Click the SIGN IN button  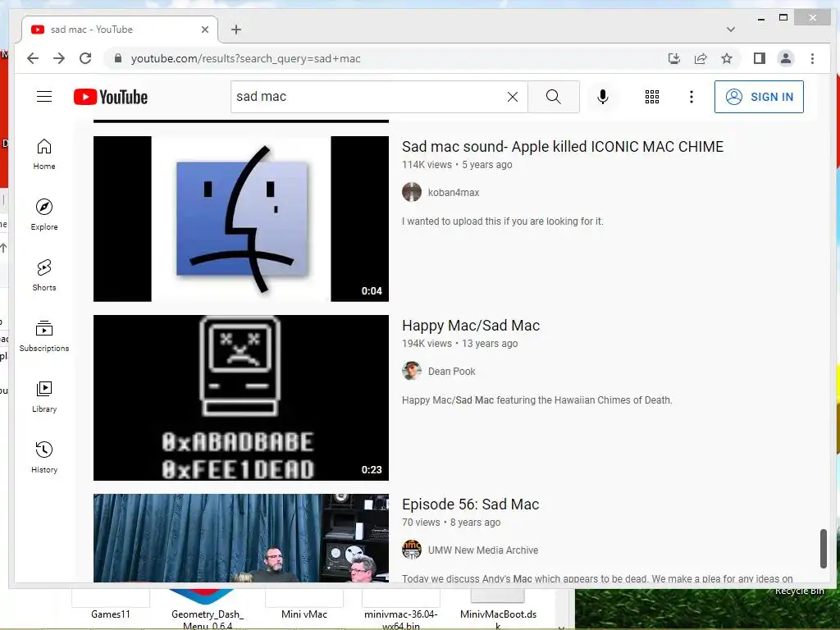(759, 97)
